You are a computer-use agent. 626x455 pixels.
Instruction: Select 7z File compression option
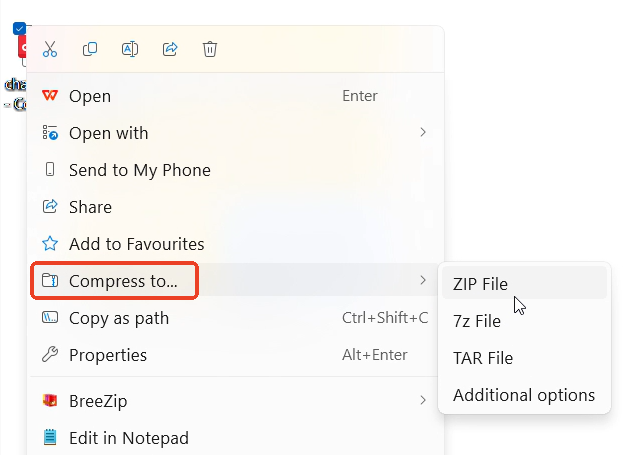(x=477, y=321)
